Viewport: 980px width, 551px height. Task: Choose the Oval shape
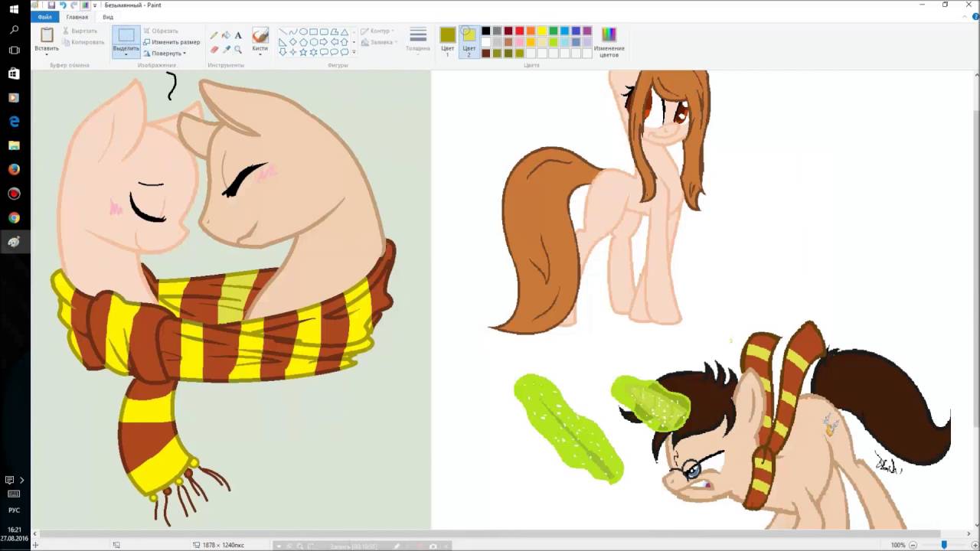pos(303,31)
